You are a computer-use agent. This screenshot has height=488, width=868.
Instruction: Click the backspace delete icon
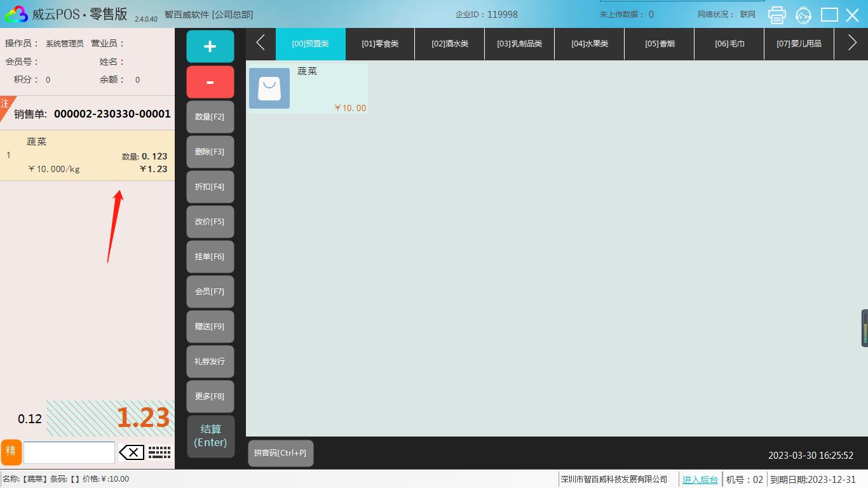tap(132, 452)
